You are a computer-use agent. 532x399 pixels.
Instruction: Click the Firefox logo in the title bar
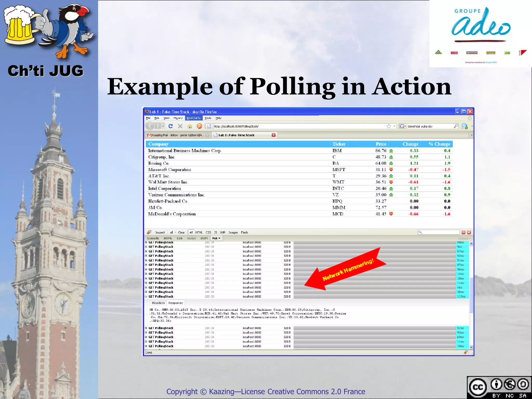[147, 112]
